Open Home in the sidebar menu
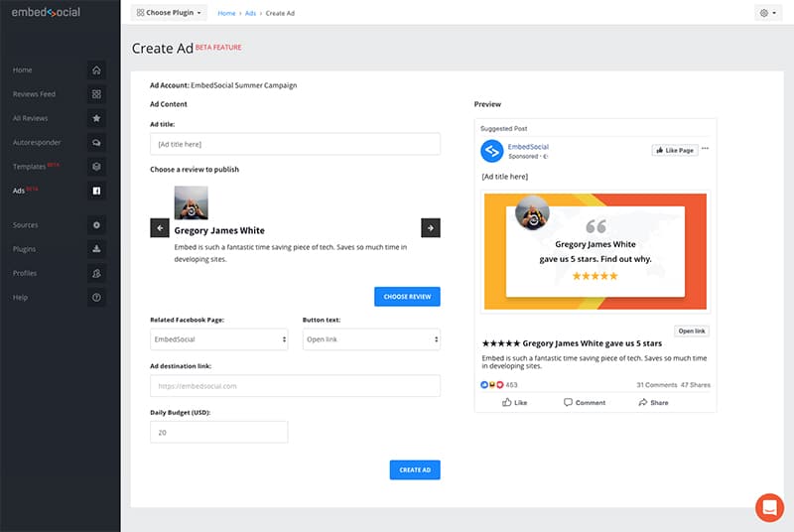This screenshot has width=794, height=532. pos(22,69)
